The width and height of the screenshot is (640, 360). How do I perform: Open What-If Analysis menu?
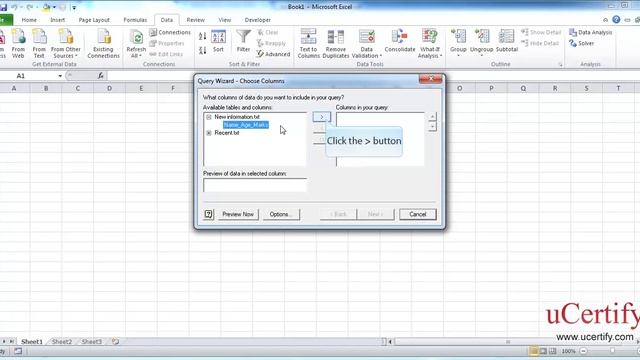tap(430, 44)
